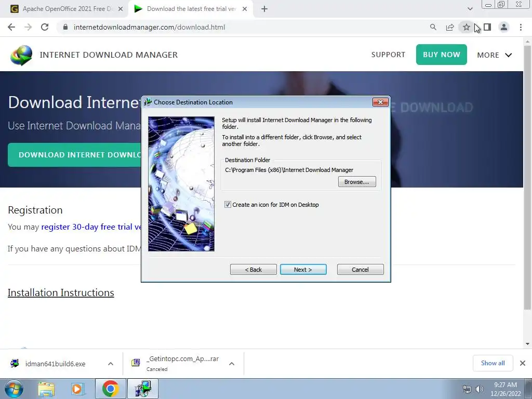Click Browse to choose destination folder
The image size is (532, 399).
point(357,181)
